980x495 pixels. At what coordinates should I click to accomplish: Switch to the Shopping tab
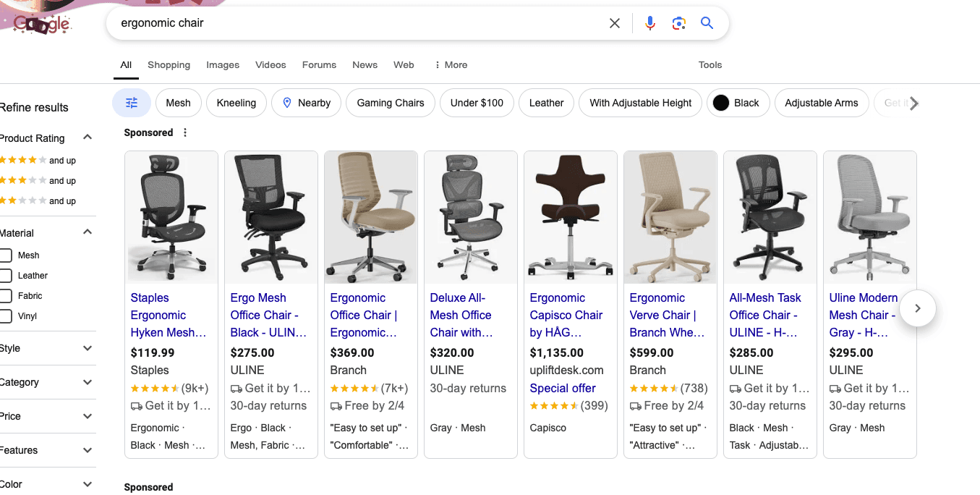169,64
